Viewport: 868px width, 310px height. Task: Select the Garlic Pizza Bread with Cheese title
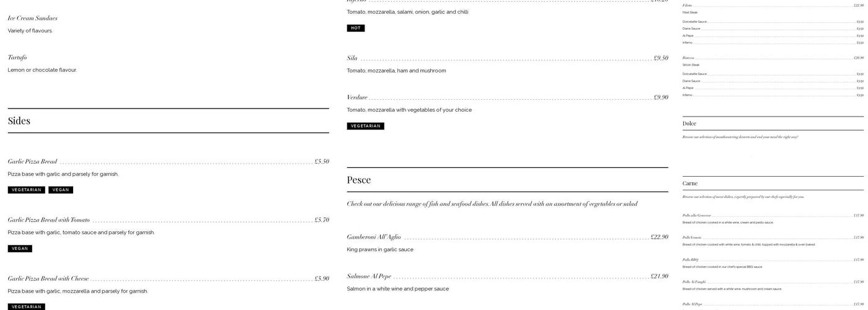[x=48, y=278]
